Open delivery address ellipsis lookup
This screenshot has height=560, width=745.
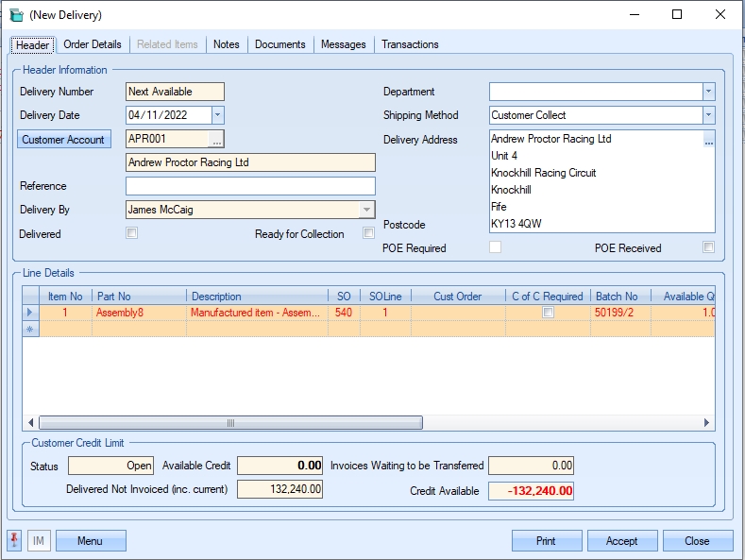(x=708, y=140)
